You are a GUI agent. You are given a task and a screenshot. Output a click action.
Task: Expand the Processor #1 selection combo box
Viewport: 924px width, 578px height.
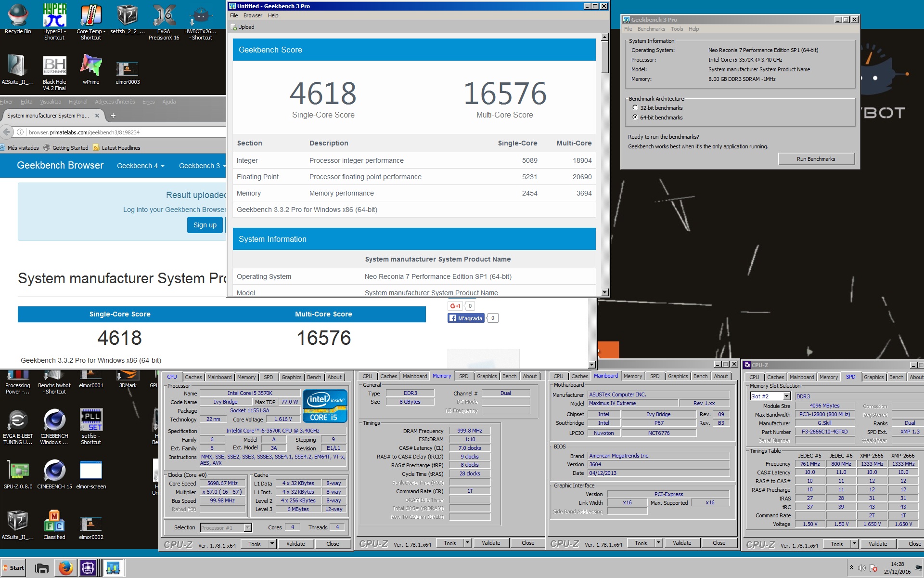coord(247,527)
